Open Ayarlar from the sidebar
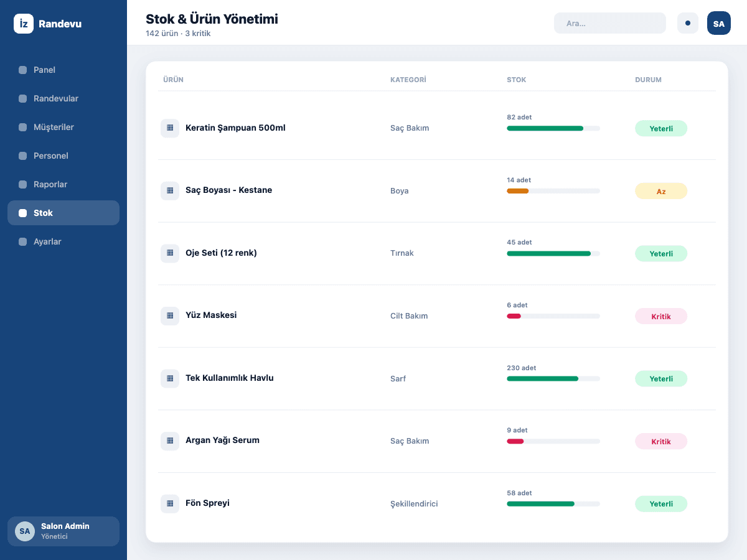 pyautogui.click(x=63, y=241)
